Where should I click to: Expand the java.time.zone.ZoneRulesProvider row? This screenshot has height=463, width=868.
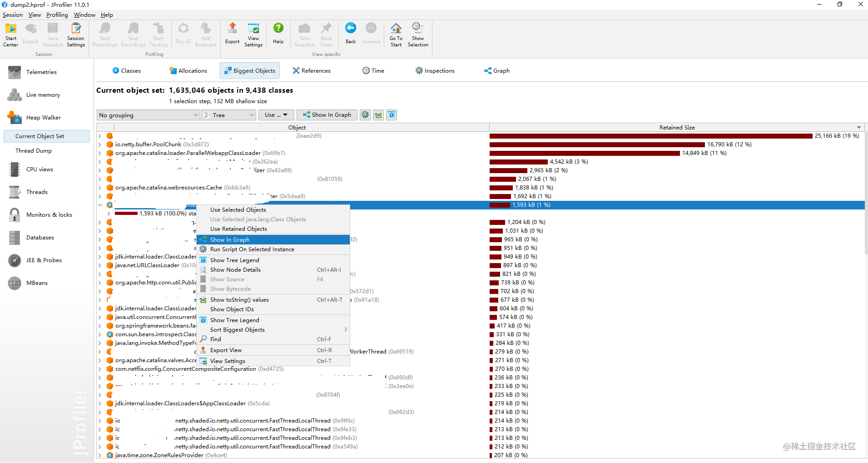(x=99, y=455)
